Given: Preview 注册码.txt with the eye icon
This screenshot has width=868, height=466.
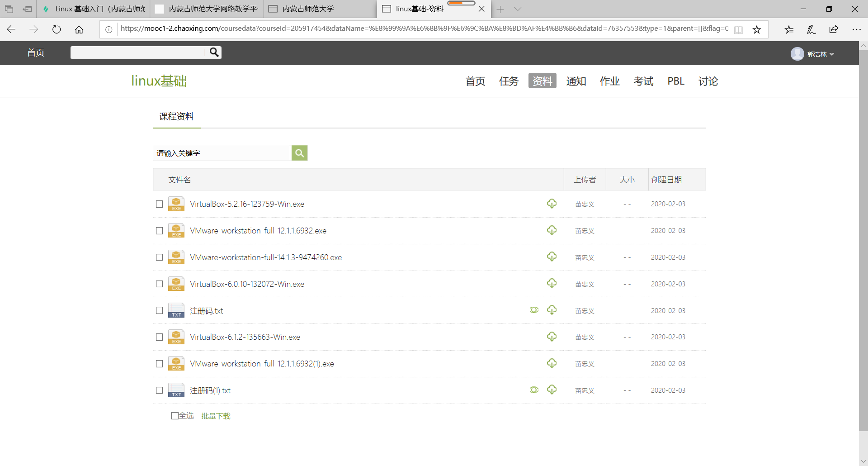Looking at the screenshot, I should pos(534,310).
